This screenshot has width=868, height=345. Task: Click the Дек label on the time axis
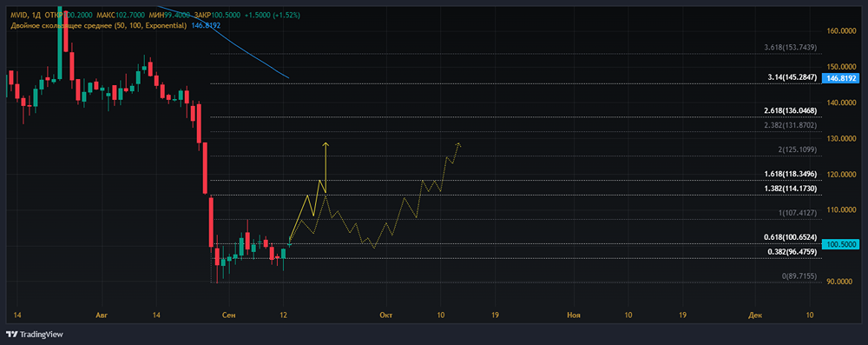click(755, 315)
